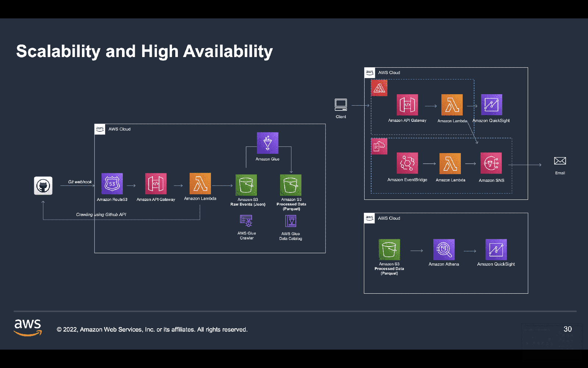Click the Amazon Glue funnel icon
Screen dimensions: 588x368
[268, 143]
